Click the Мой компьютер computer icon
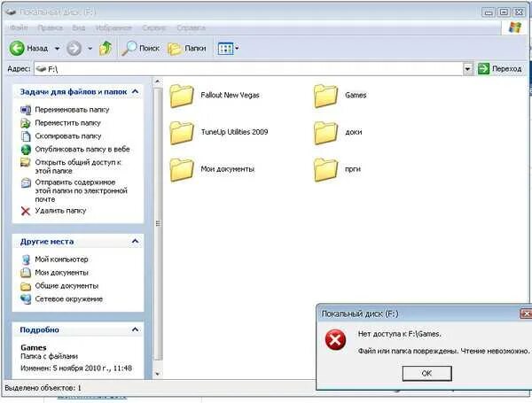This screenshot has height=403, width=532. pos(26,260)
